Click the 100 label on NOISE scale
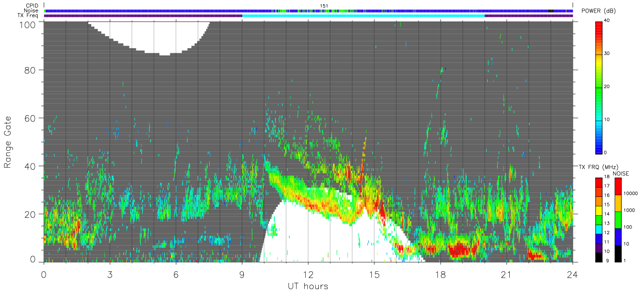This screenshot has width=644, height=297. click(627, 227)
